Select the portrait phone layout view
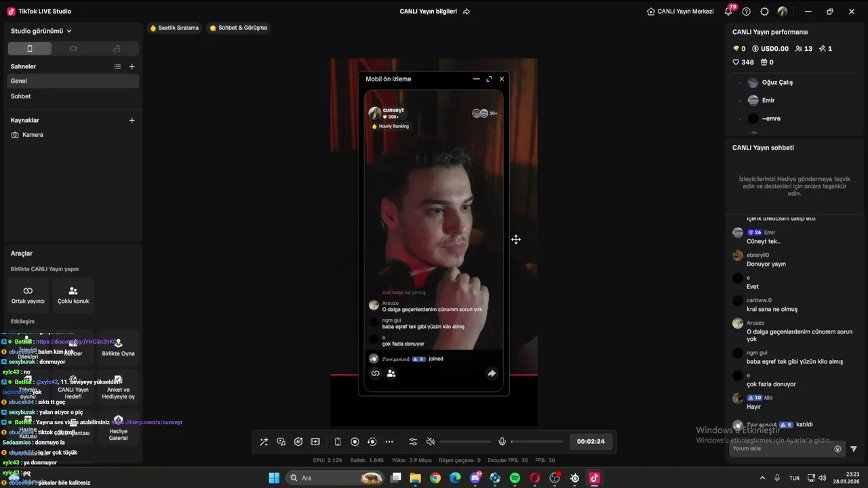This screenshot has height=488, width=868. point(29,48)
